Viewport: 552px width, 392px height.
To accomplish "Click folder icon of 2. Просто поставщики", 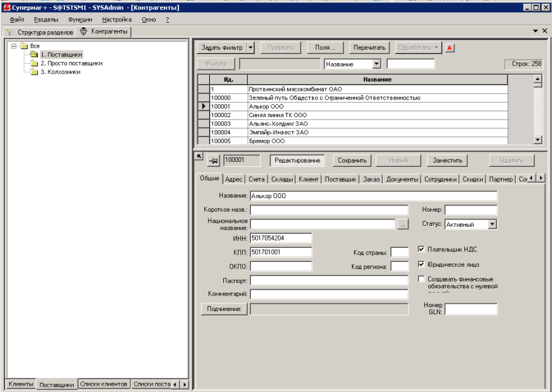I will click(34, 63).
